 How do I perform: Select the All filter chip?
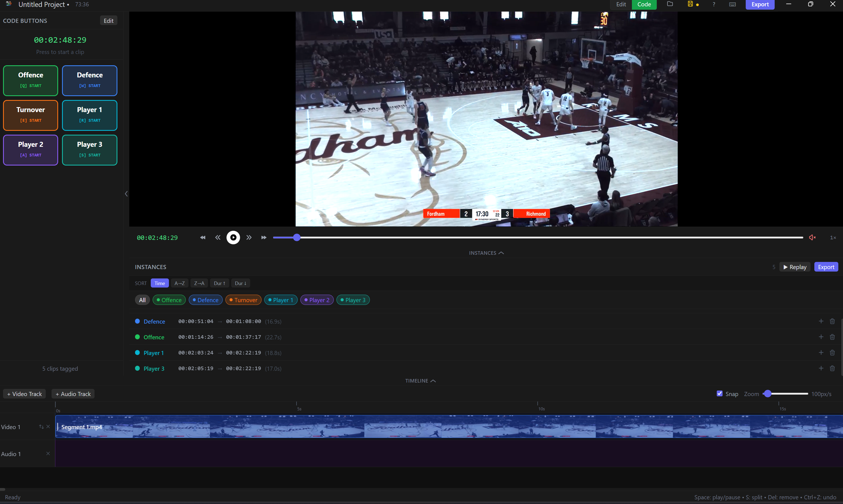[x=142, y=300]
